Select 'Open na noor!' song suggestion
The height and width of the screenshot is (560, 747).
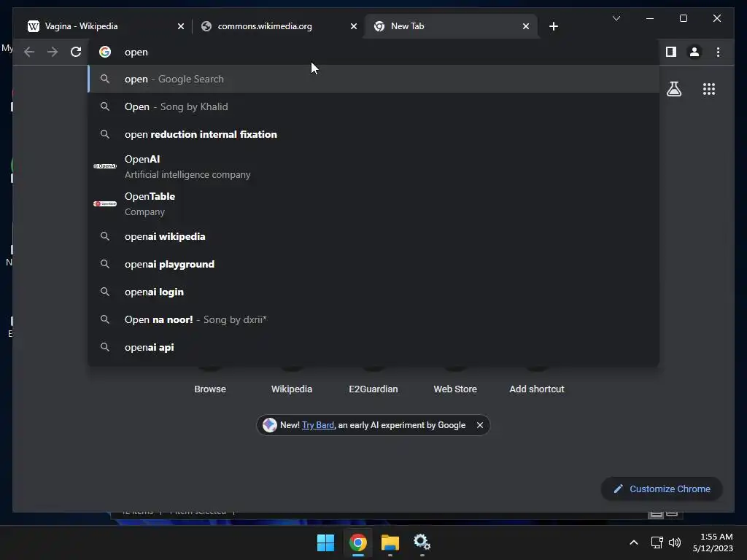(373, 319)
